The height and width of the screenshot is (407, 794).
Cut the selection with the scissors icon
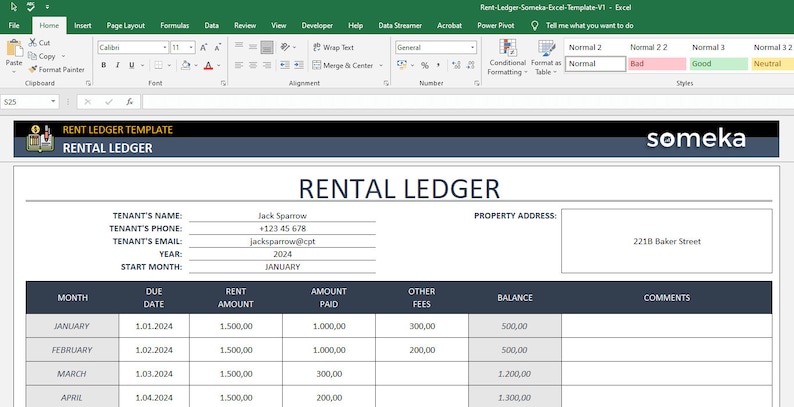[x=32, y=43]
